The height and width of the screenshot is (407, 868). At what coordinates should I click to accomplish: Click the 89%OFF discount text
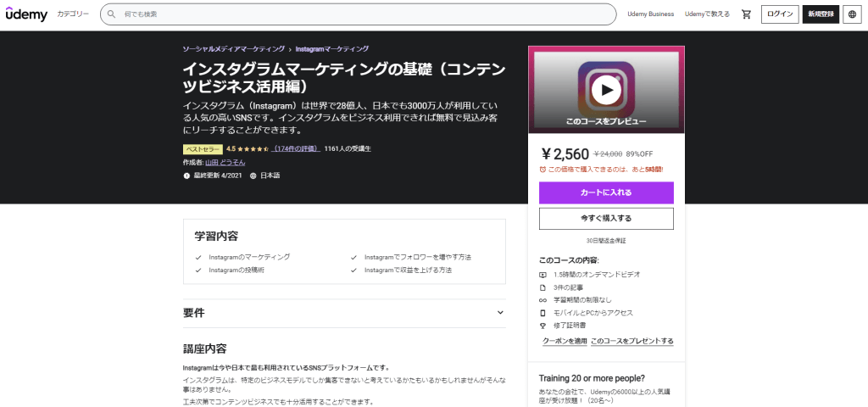tap(639, 154)
